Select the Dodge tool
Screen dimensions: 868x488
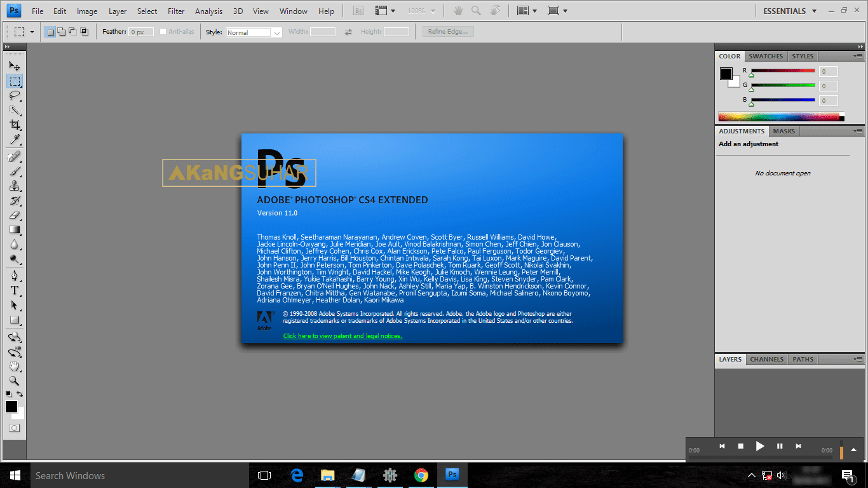(14, 259)
